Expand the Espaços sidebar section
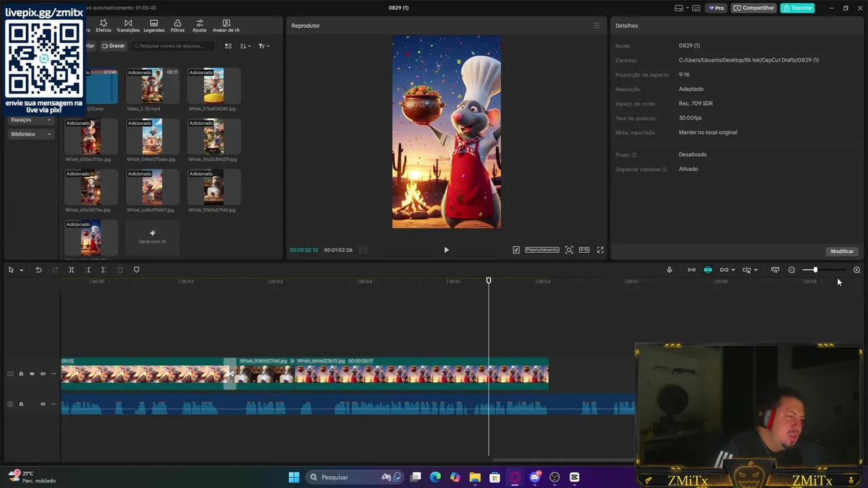This screenshot has height=488, width=868. (x=31, y=119)
